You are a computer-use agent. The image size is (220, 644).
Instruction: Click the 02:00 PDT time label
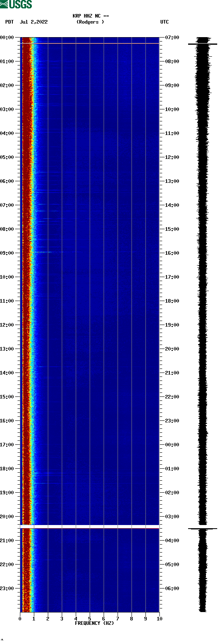coord(7,85)
